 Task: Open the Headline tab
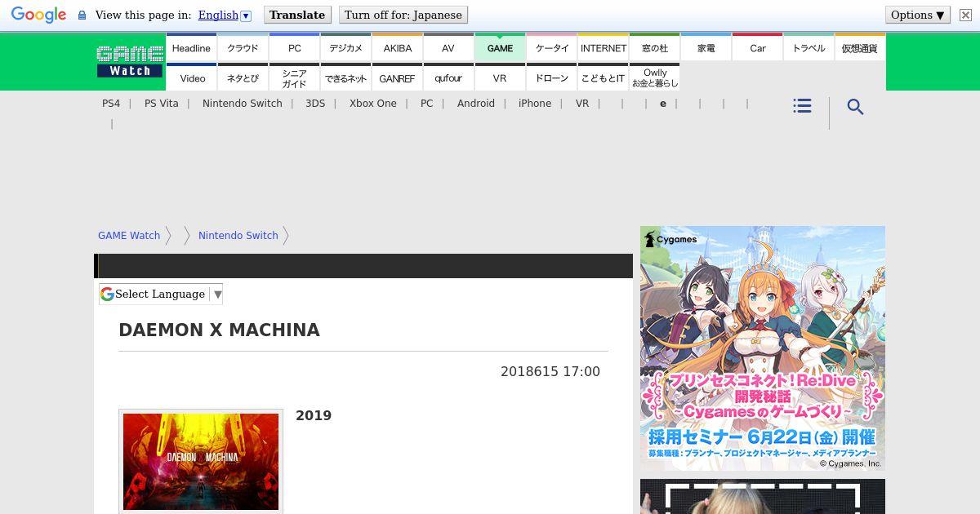[191, 48]
